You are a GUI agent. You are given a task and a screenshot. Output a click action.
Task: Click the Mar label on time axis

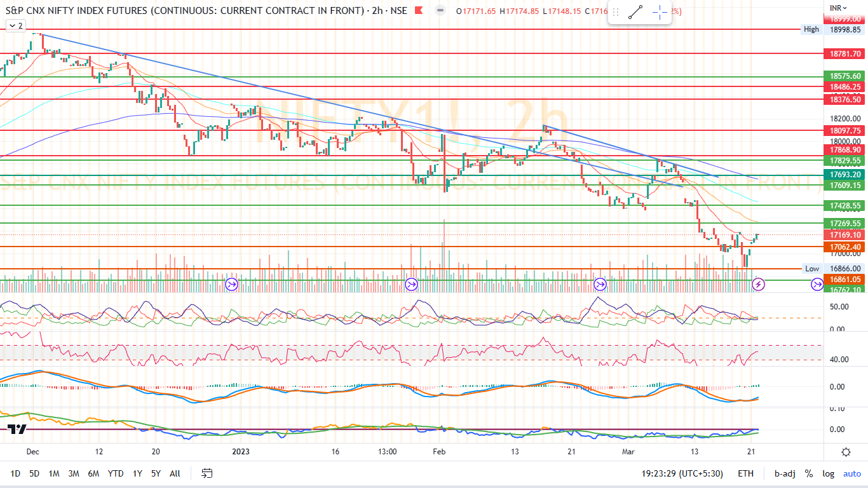coord(628,452)
